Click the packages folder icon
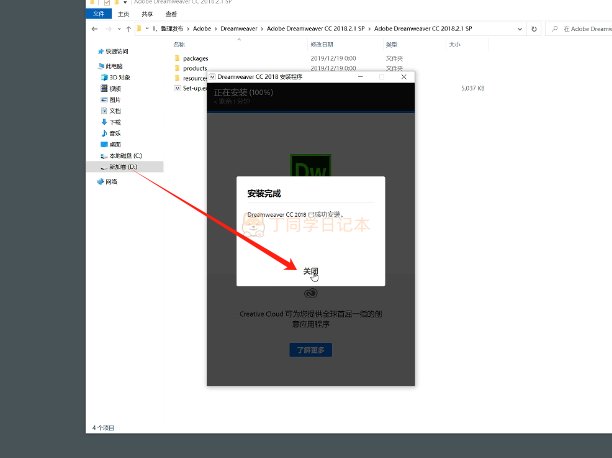 (x=177, y=58)
